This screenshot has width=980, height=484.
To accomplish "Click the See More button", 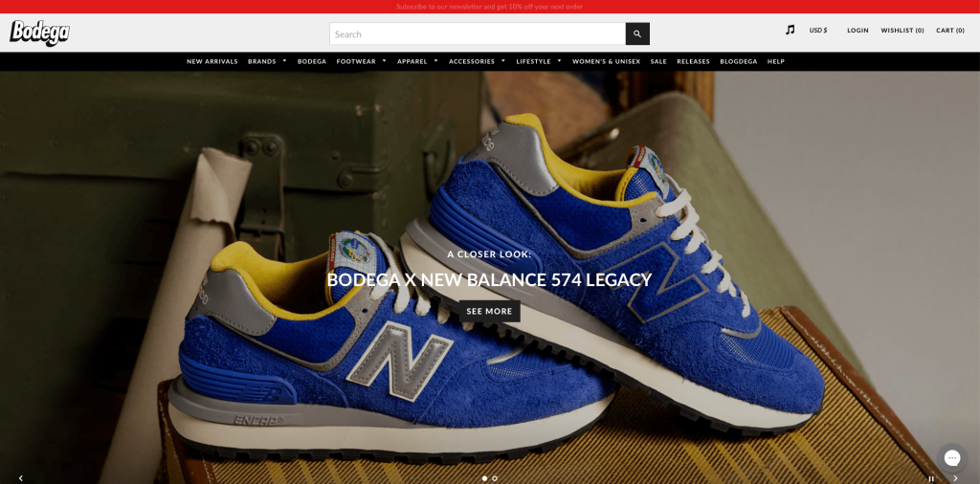I will (x=489, y=311).
